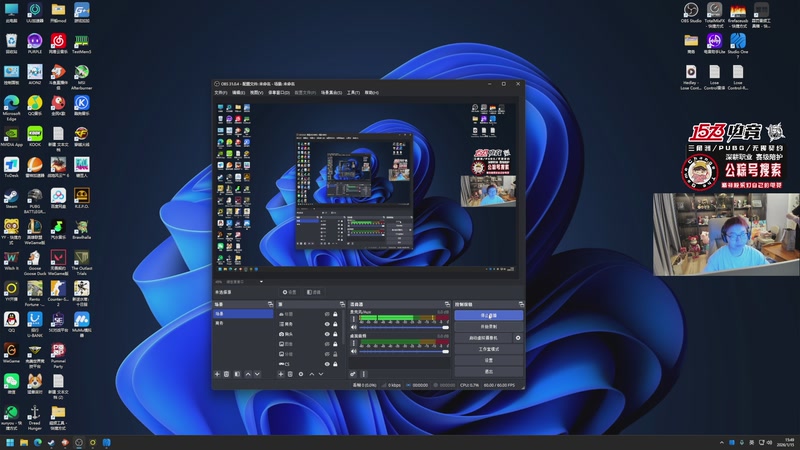The image size is (800, 450).
Task: Open 文件(F) menu in OBS
Action: pyautogui.click(x=220, y=92)
